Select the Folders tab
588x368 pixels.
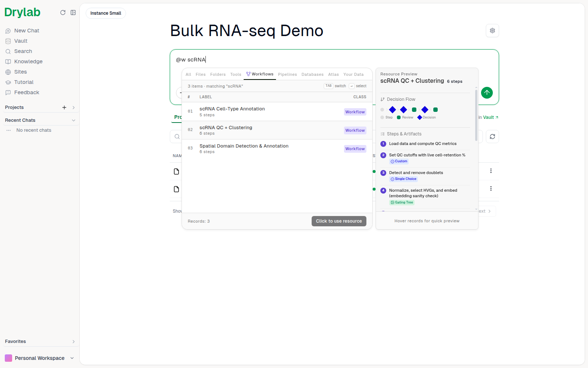coord(218,74)
